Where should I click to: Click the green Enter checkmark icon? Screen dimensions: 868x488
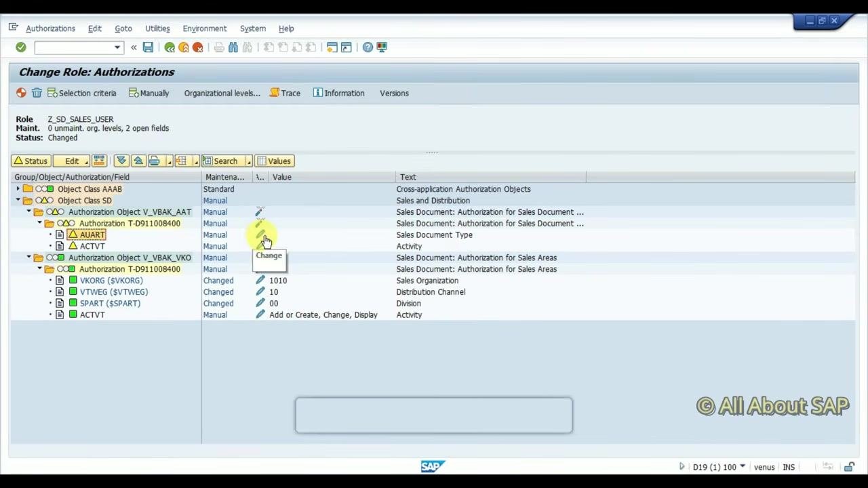(21, 47)
